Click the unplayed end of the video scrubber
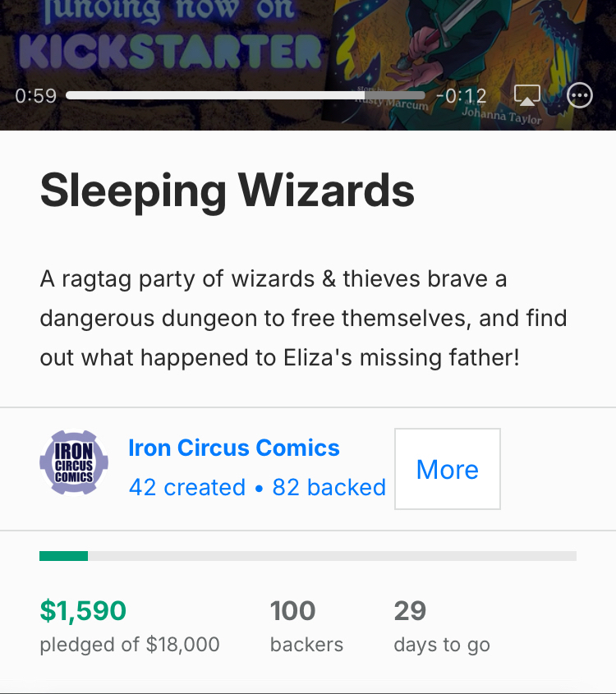The width and height of the screenshot is (616, 694). pyautogui.click(x=400, y=95)
